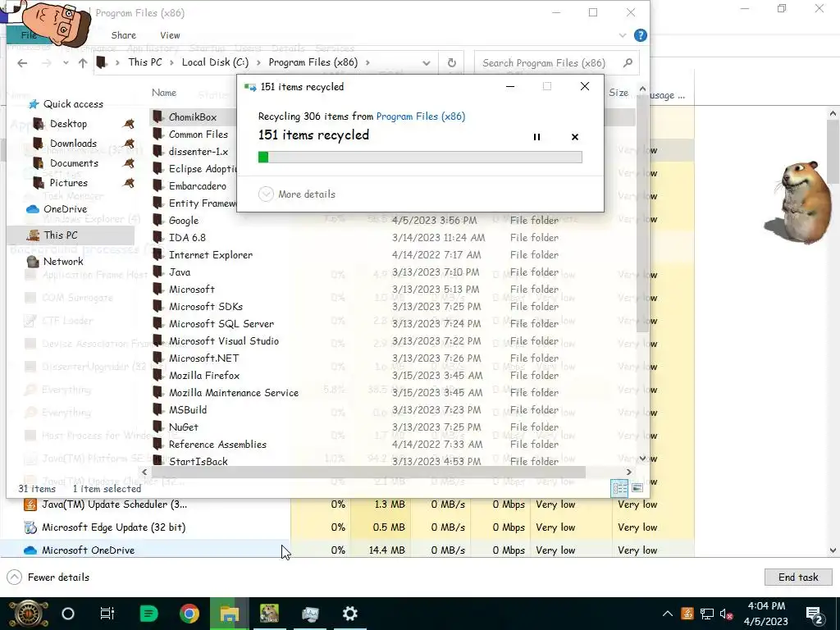840x630 pixels.
Task: Go up one folder level arrow
Action: point(83,63)
